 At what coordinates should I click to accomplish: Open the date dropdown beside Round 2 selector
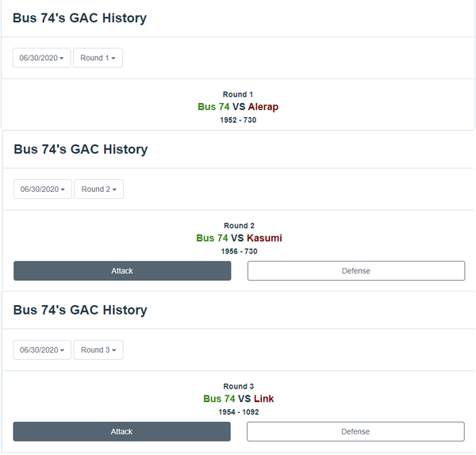[x=43, y=189]
